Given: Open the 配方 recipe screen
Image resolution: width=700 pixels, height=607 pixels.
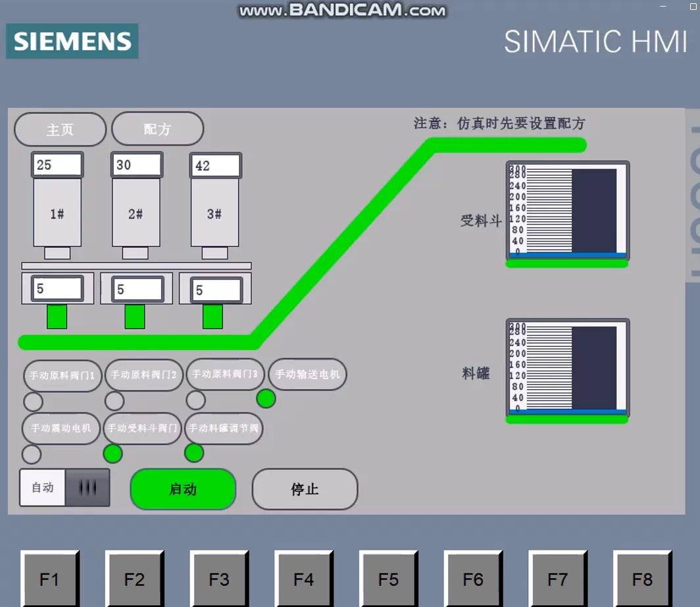Looking at the screenshot, I should click(x=158, y=129).
